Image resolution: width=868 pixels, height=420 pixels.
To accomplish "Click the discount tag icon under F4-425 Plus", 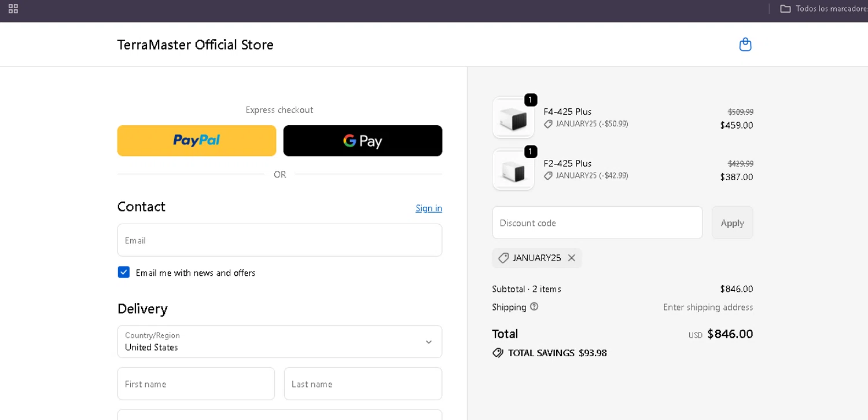I will click(x=548, y=124).
